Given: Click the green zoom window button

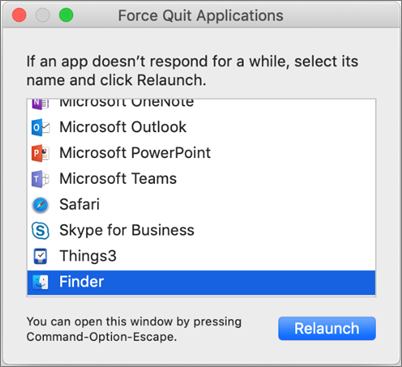Looking at the screenshot, I should (x=66, y=15).
